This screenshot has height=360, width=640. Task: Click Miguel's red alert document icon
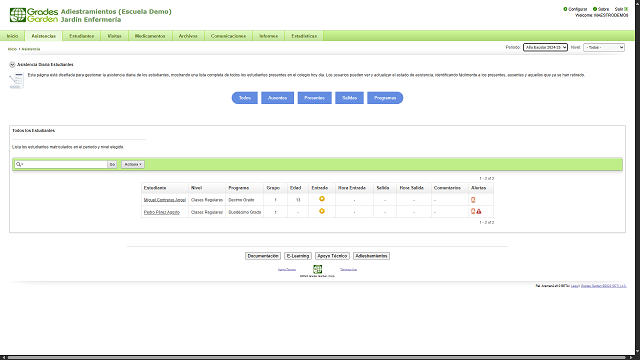coord(473,200)
